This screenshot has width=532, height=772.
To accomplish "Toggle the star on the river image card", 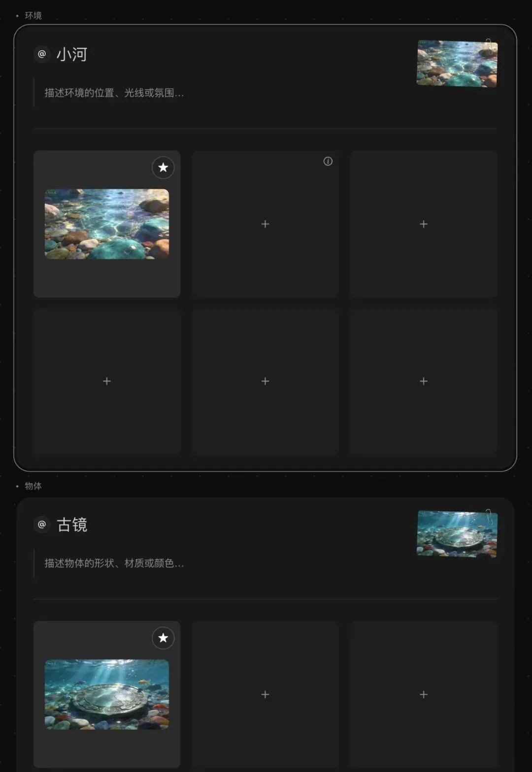I will pos(163,168).
